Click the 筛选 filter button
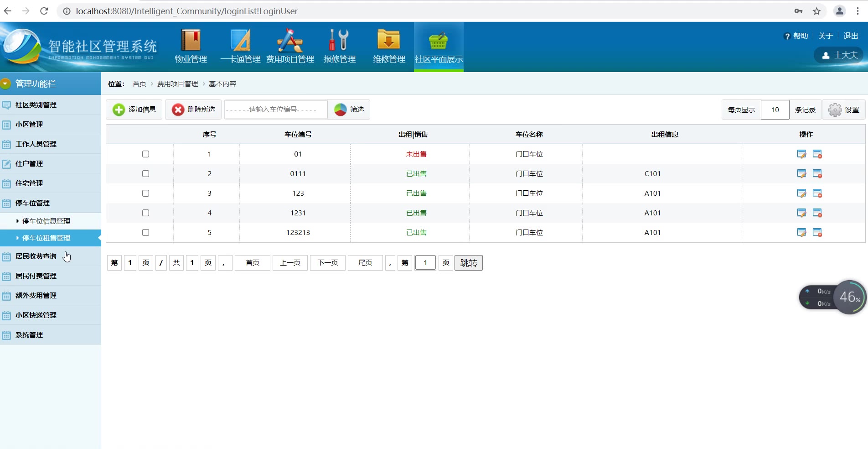Image resolution: width=868 pixels, height=449 pixels. (x=349, y=110)
